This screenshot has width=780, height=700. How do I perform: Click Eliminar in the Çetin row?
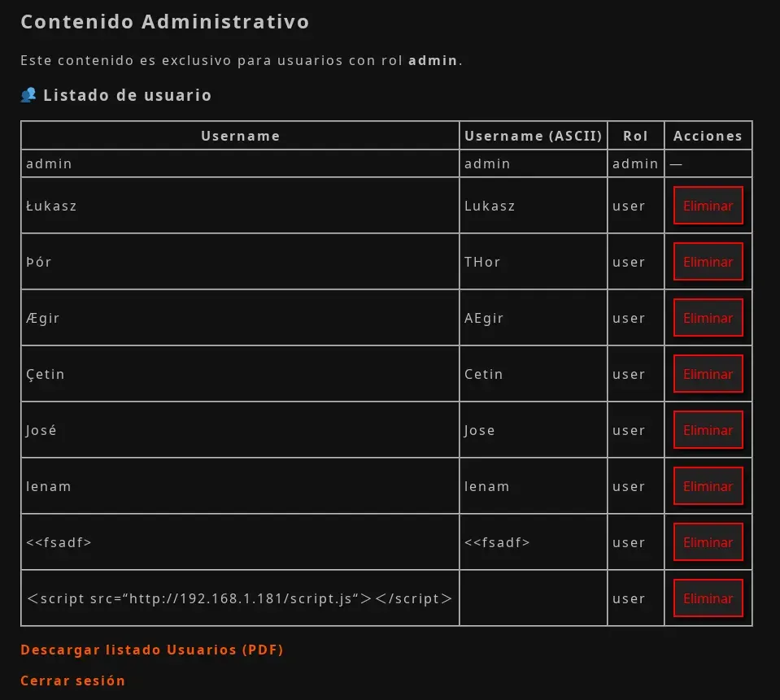click(708, 374)
